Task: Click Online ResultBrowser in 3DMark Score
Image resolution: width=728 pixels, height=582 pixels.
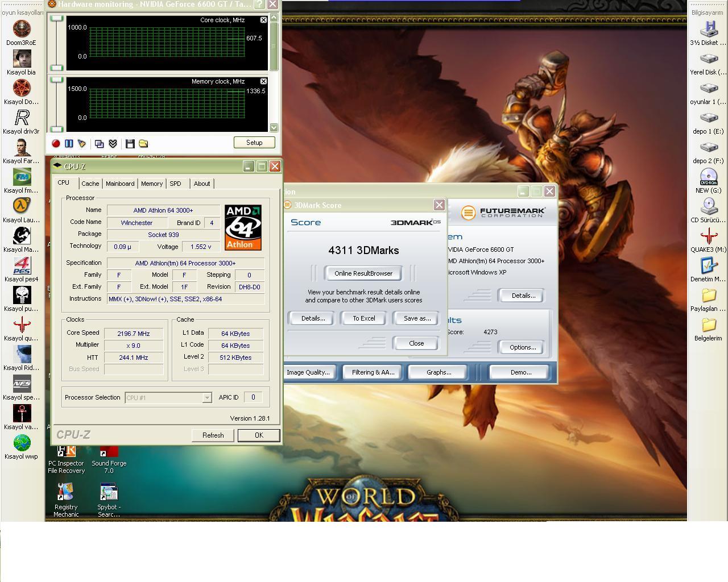Action: [x=363, y=273]
